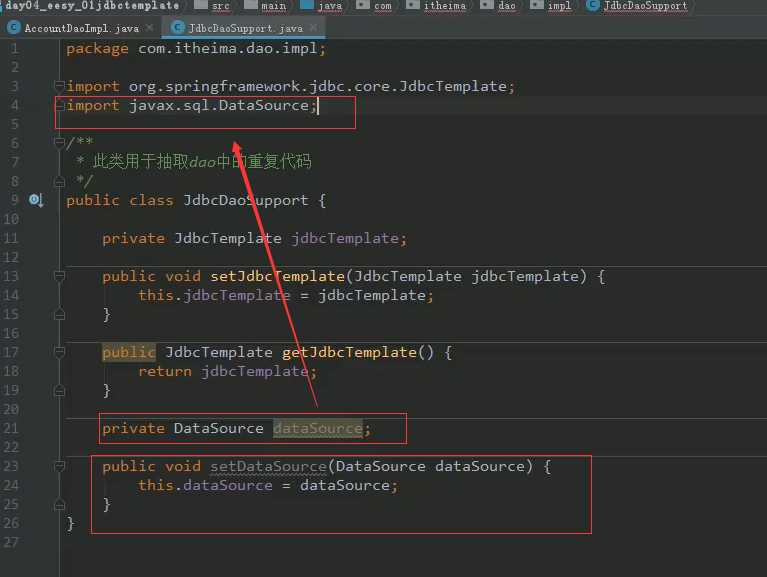
Task: Click javax.sql.DataSource in the import line
Action: [x=219, y=106]
